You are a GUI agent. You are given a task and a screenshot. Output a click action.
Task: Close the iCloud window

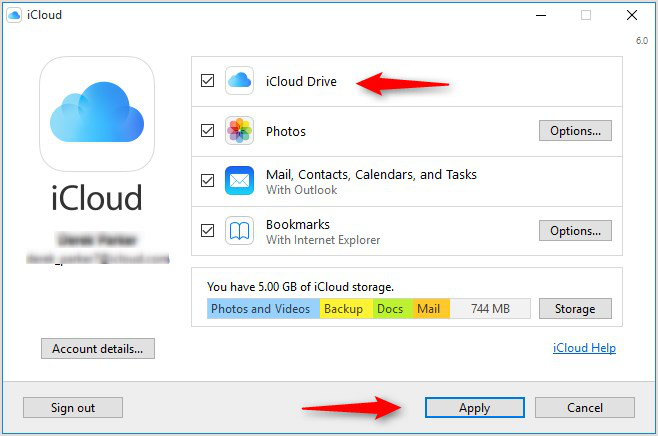[632, 16]
